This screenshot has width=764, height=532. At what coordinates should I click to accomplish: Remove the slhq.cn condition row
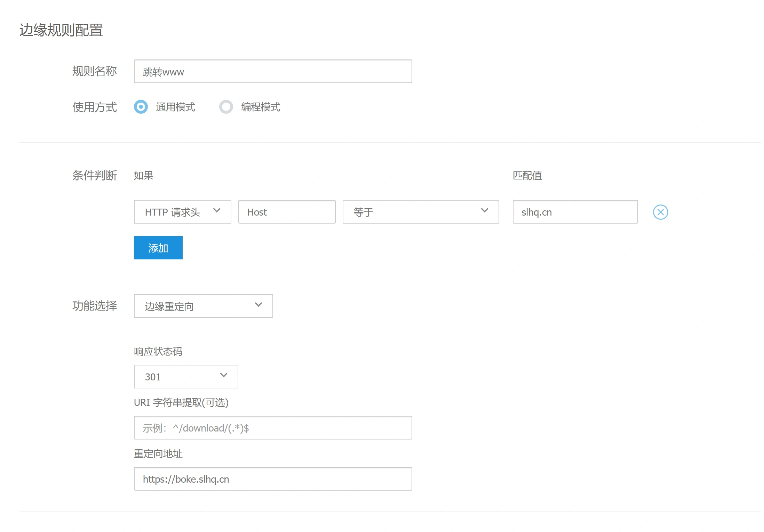660,212
